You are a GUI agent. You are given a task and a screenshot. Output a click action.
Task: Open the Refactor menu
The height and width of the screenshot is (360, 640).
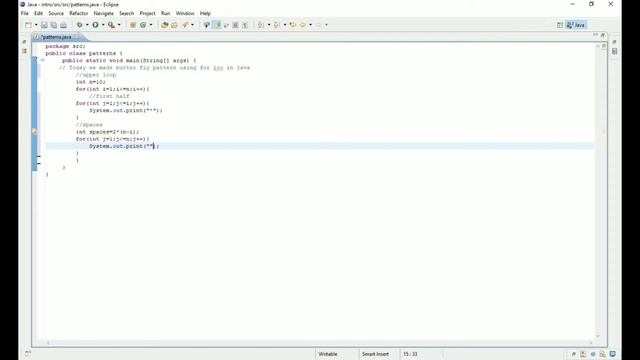click(79, 13)
